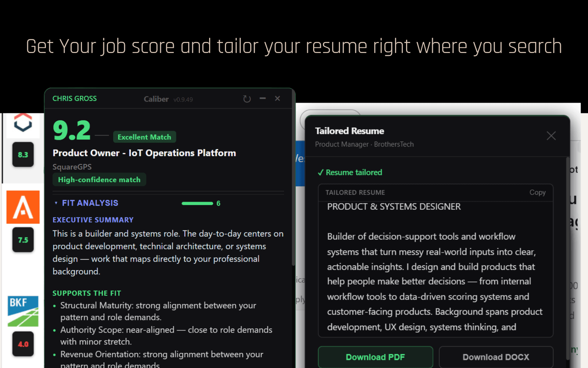The height and width of the screenshot is (368, 588).
Task: Click the 8.3 job score badge
Action: [x=23, y=155]
